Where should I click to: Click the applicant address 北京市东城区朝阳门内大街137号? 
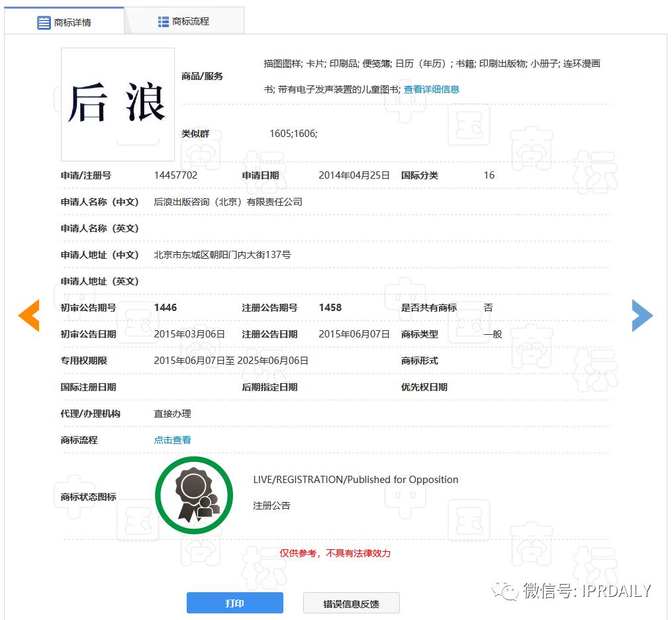click(222, 255)
